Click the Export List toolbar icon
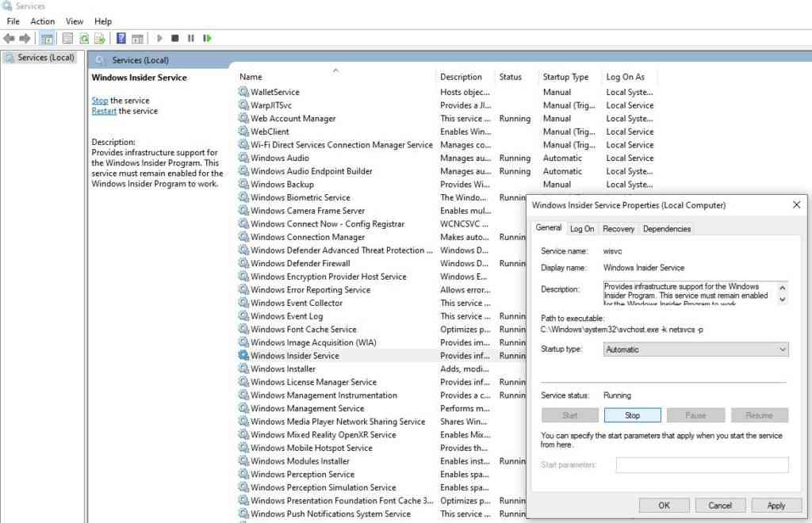The image size is (812, 523). click(99, 38)
